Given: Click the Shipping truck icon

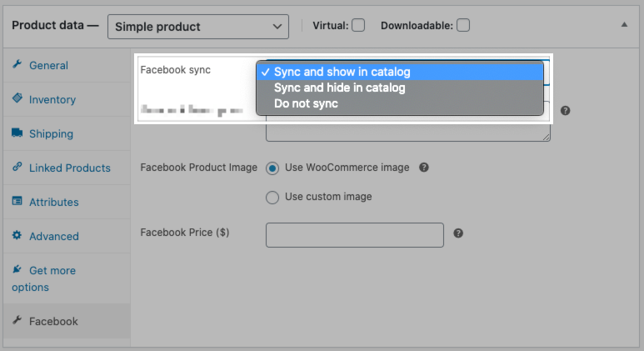Looking at the screenshot, I should (x=17, y=133).
